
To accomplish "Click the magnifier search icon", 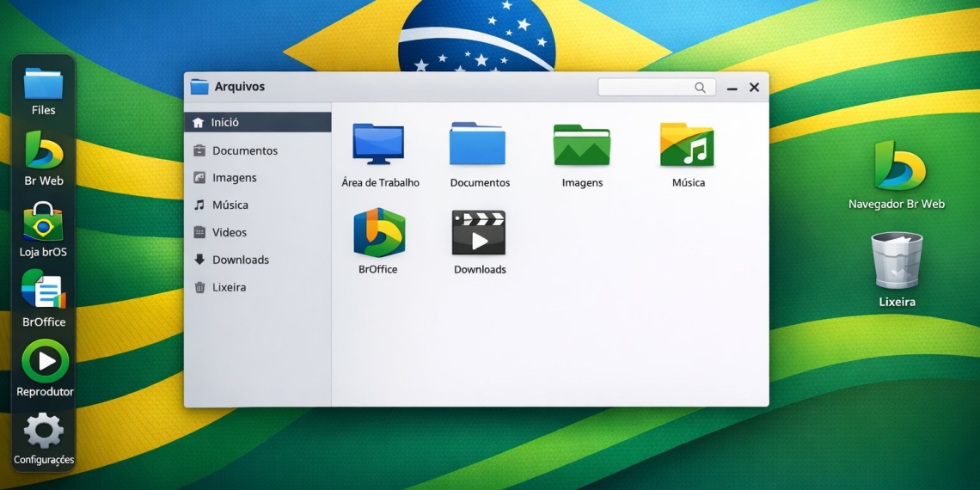I will point(700,88).
